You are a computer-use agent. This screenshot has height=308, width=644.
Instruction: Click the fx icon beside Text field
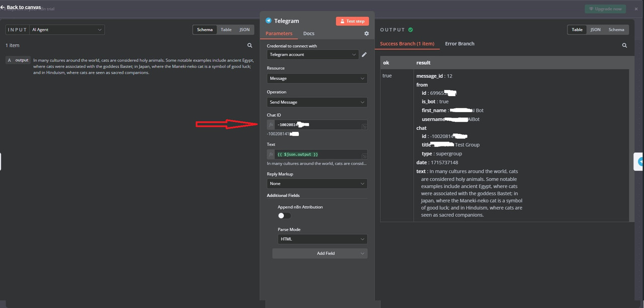click(271, 155)
